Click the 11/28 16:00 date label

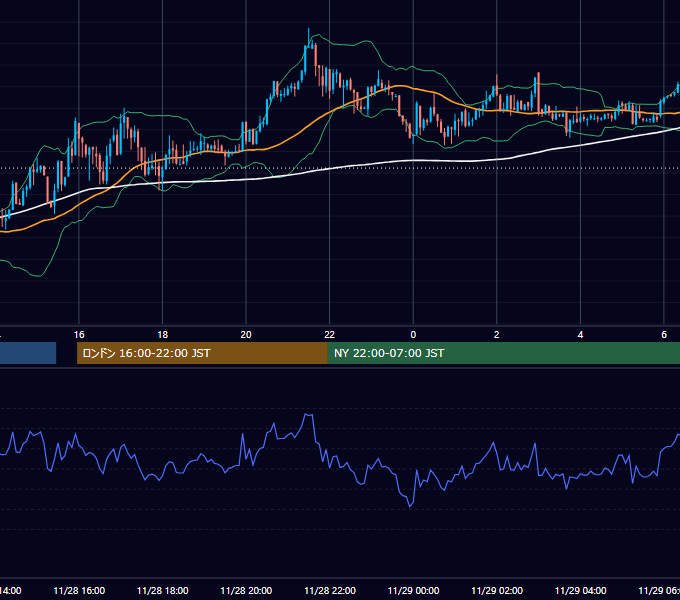[x=79, y=591]
